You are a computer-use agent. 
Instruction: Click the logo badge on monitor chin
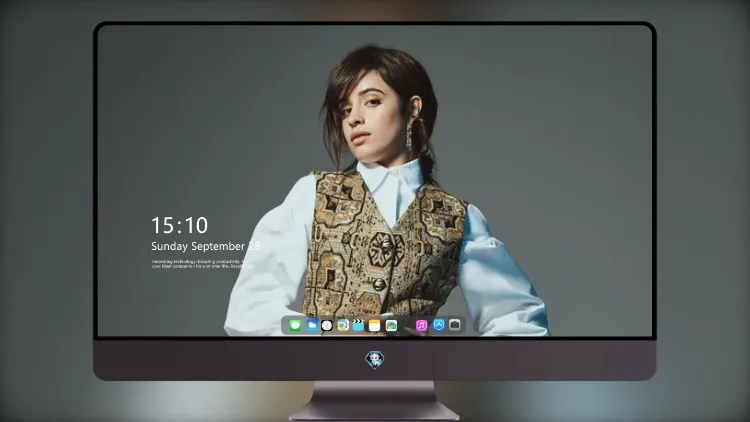(x=375, y=360)
